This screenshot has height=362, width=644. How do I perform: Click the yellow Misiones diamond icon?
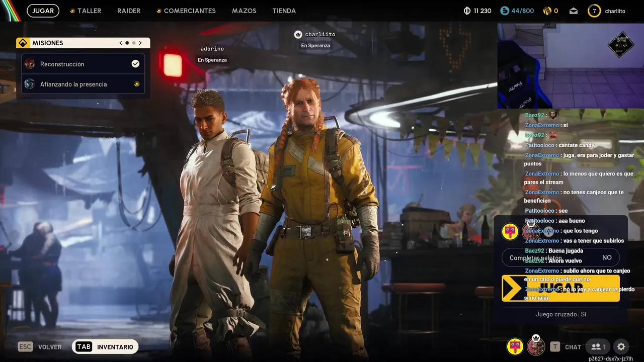click(22, 43)
